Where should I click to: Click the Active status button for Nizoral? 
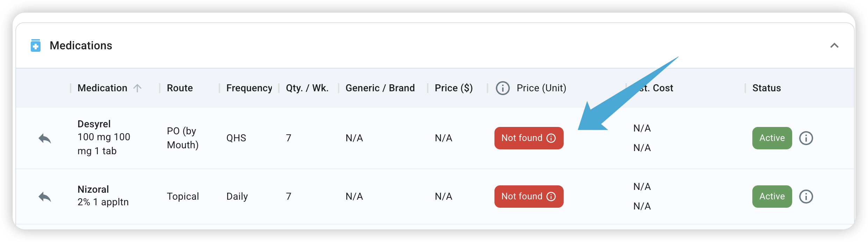(x=772, y=197)
